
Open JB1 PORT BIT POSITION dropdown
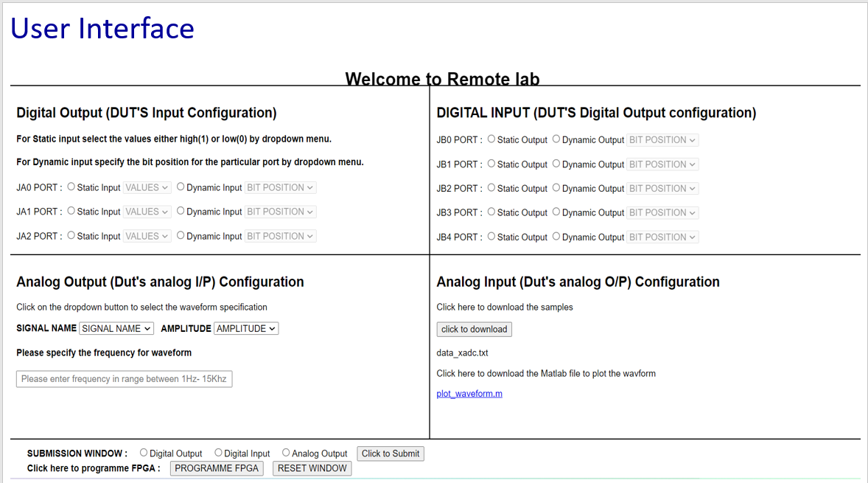click(662, 164)
